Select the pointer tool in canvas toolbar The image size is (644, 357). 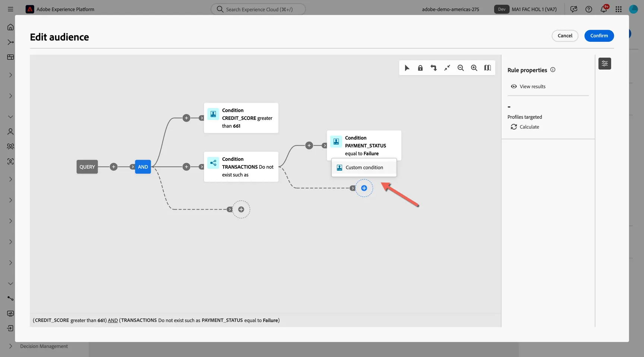(407, 68)
